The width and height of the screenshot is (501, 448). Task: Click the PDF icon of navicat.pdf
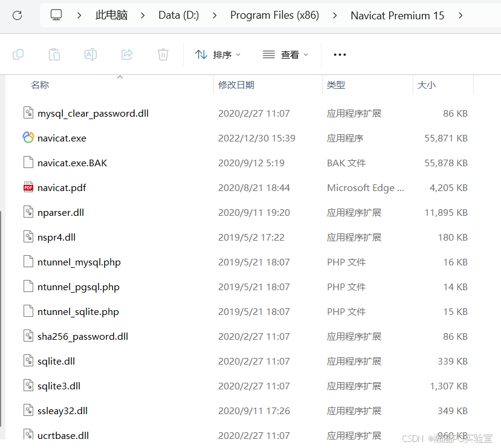click(x=28, y=187)
